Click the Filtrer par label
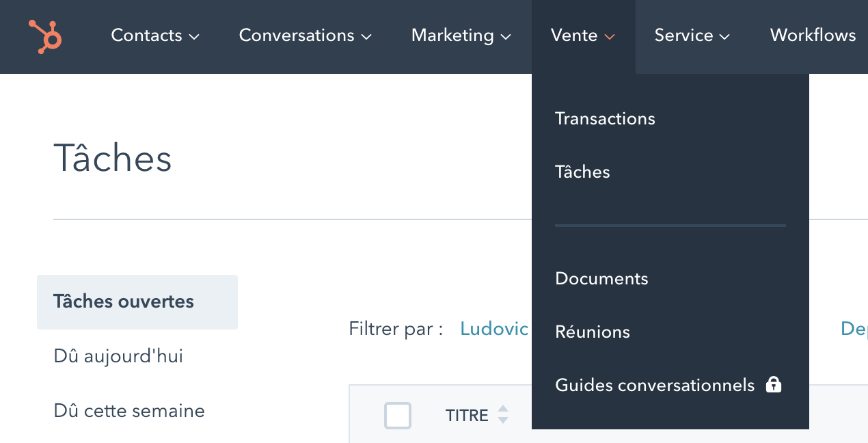 click(396, 329)
